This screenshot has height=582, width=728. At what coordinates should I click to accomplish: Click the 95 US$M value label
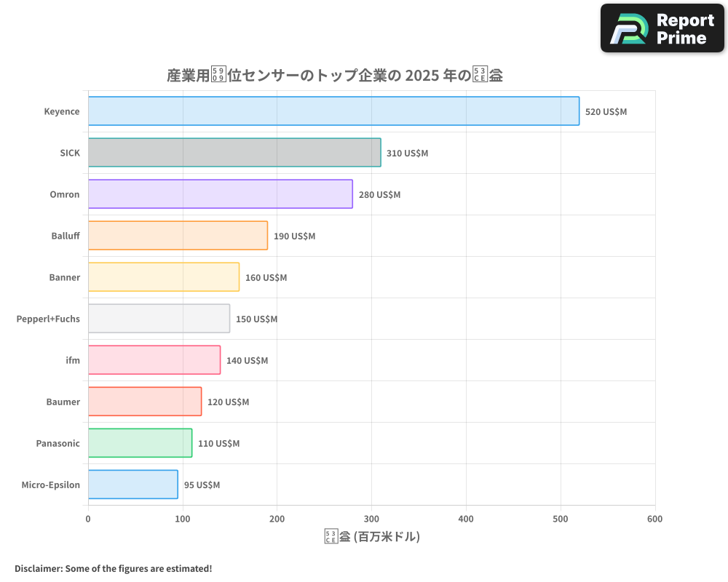[x=202, y=485]
